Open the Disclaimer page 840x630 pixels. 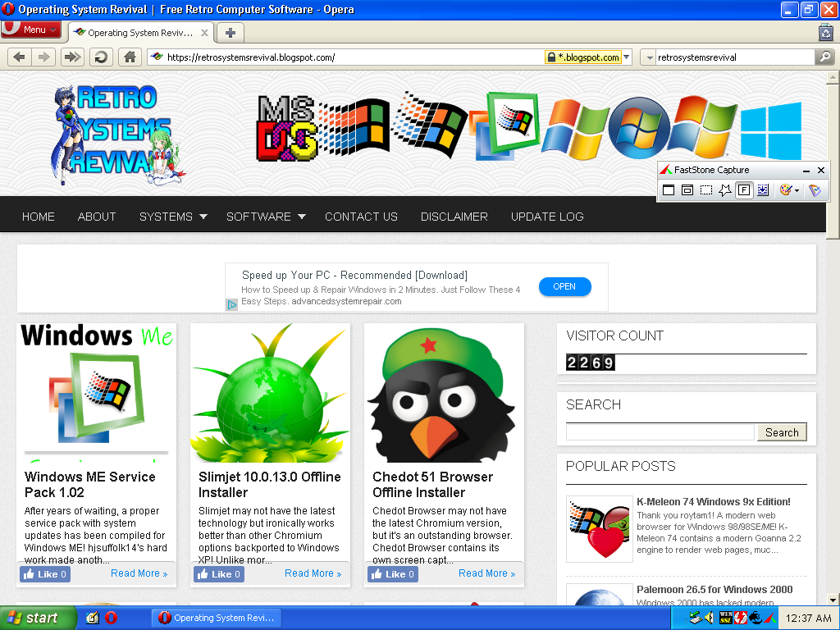454,217
